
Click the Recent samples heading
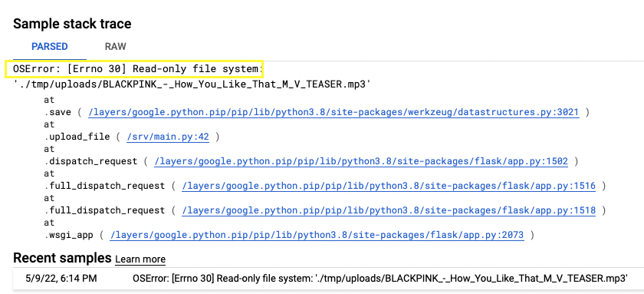[62, 258]
